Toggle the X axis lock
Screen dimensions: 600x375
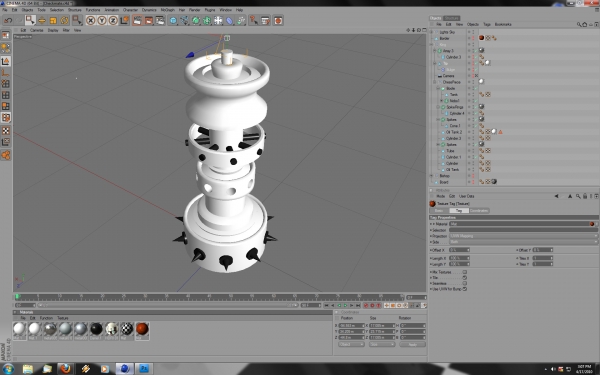[90, 20]
